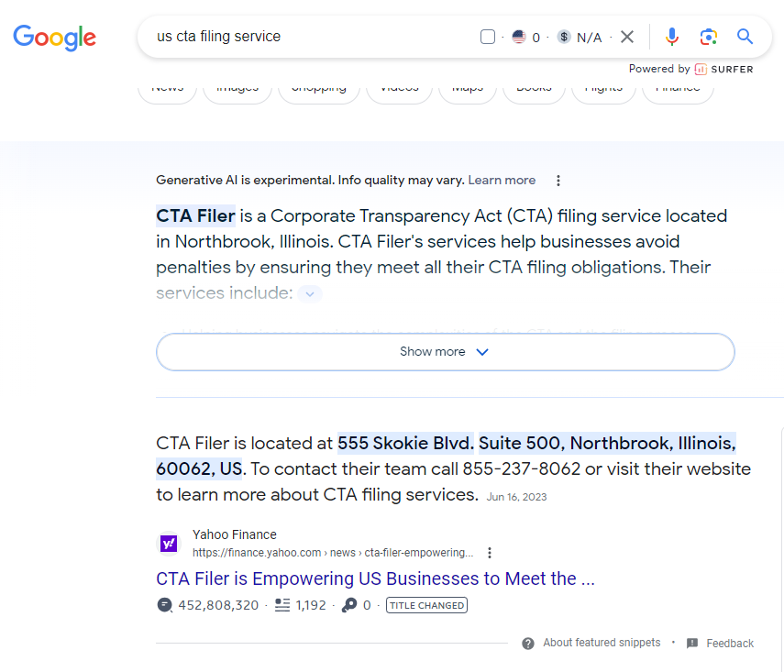Select the word count icon beside 1,192
This screenshot has width=784, height=672.
(282, 605)
